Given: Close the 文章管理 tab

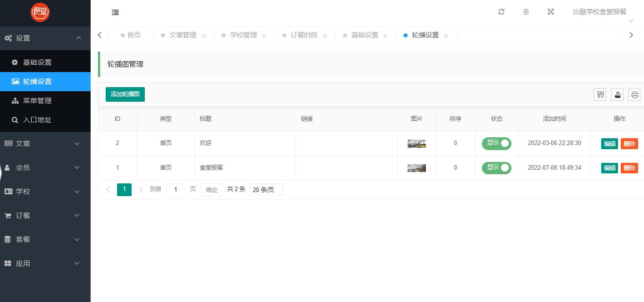Looking at the screenshot, I should tap(204, 36).
